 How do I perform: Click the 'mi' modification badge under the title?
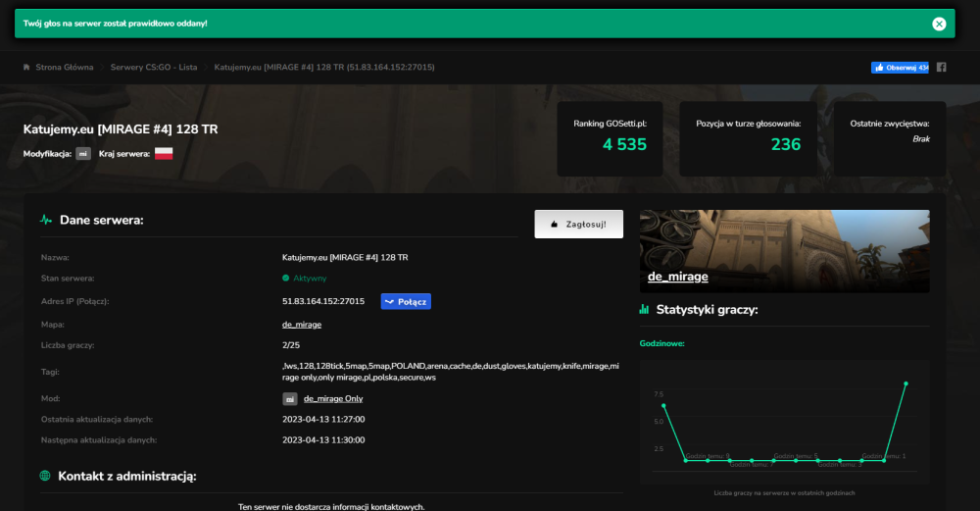point(83,154)
